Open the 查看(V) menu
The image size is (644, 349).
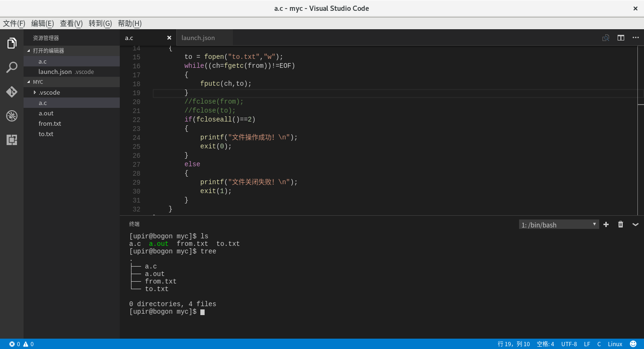[71, 23]
